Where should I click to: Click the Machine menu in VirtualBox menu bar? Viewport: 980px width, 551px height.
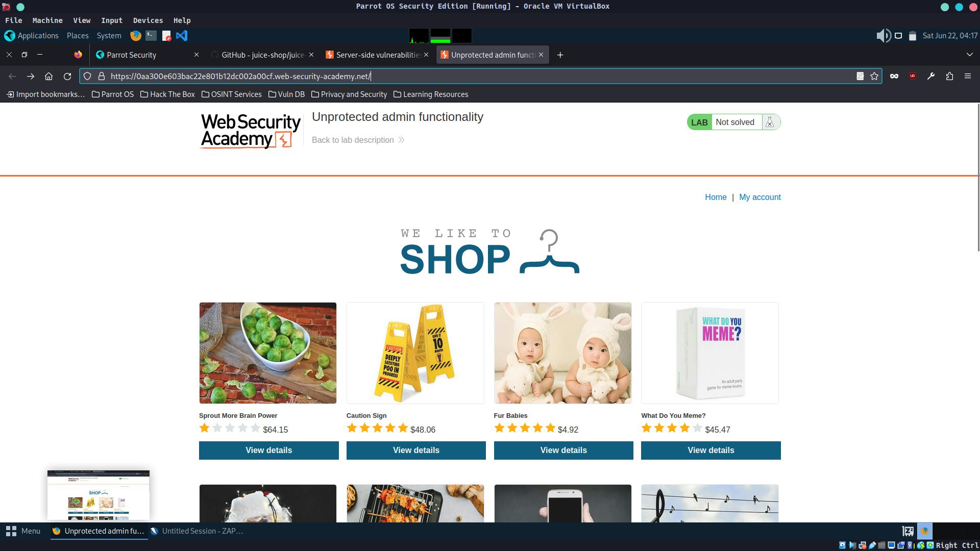pyautogui.click(x=47, y=20)
